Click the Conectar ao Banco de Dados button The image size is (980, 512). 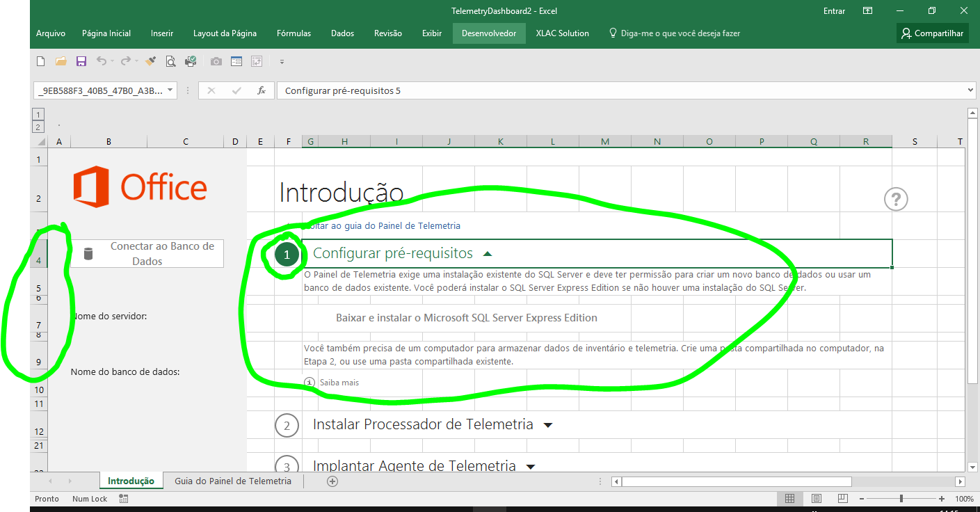(x=147, y=254)
